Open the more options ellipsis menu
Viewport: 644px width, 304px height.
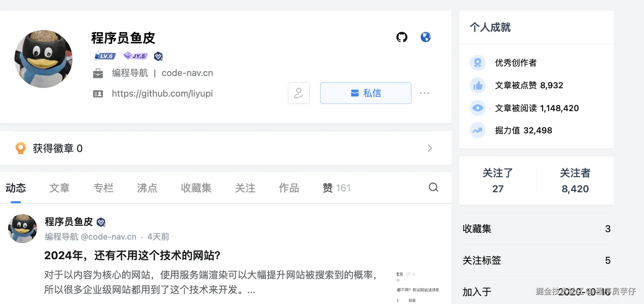coord(425,93)
